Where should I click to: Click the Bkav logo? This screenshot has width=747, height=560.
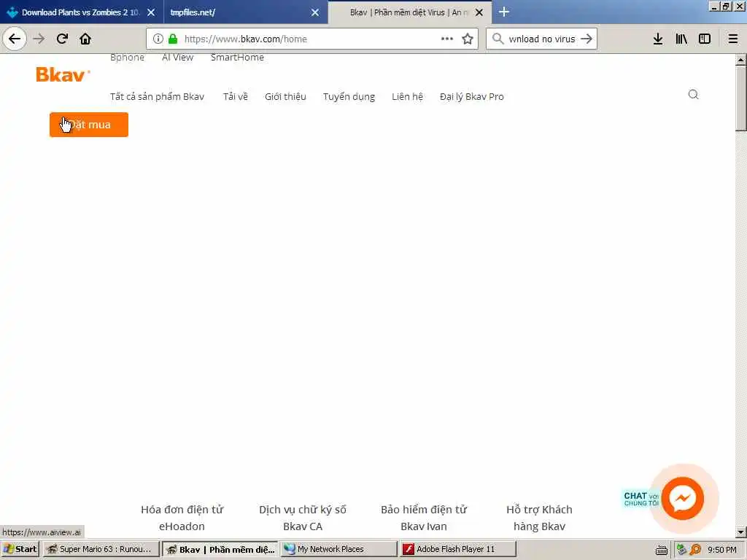(63, 74)
